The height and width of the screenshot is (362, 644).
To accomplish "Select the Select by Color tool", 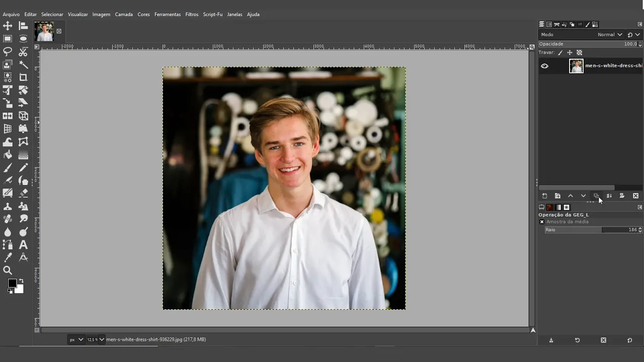I will (8, 77).
